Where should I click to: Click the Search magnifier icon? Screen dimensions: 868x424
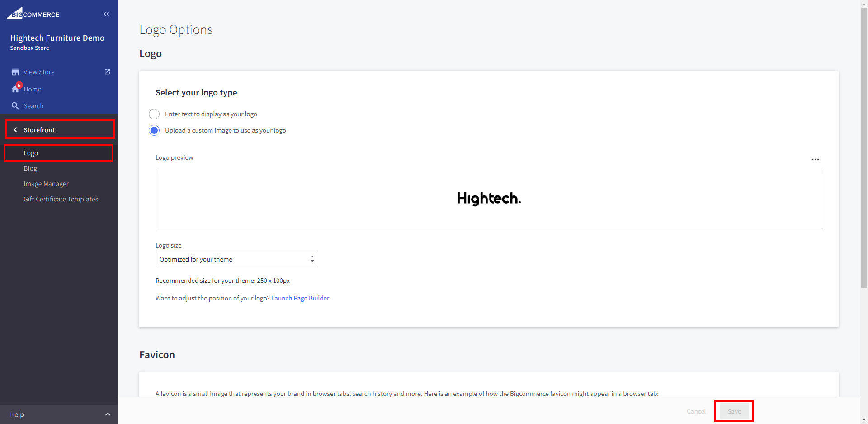tap(15, 106)
